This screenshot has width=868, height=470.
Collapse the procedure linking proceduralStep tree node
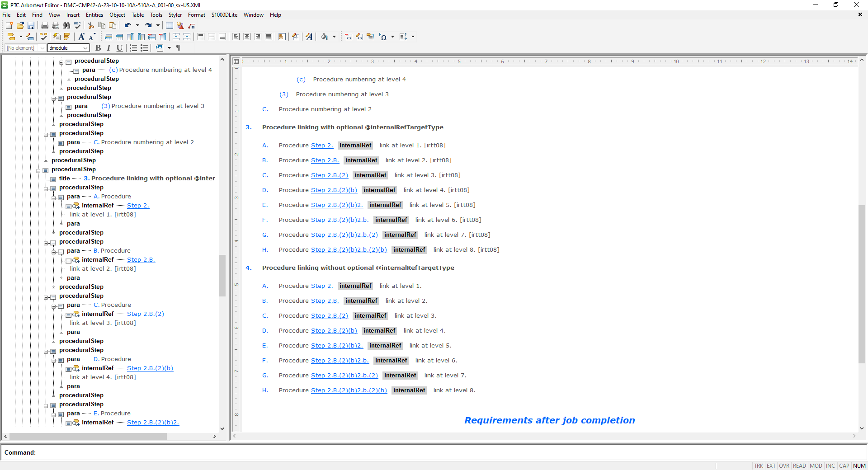[39, 170]
